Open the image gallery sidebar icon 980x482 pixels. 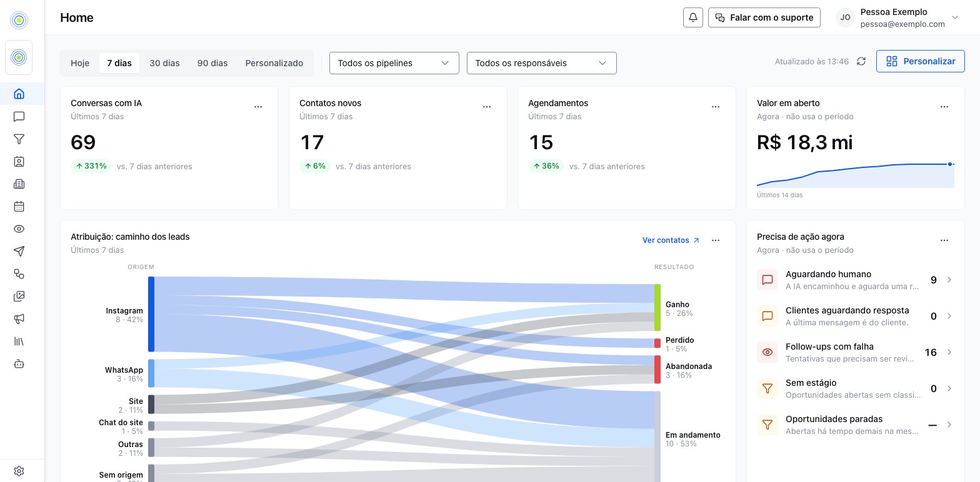point(19,296)
